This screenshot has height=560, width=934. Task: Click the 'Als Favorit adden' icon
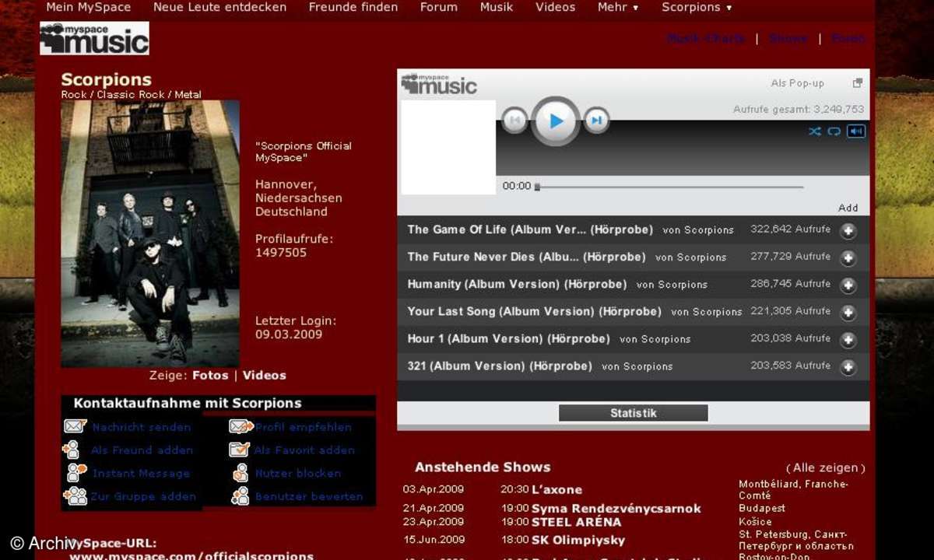239,450
